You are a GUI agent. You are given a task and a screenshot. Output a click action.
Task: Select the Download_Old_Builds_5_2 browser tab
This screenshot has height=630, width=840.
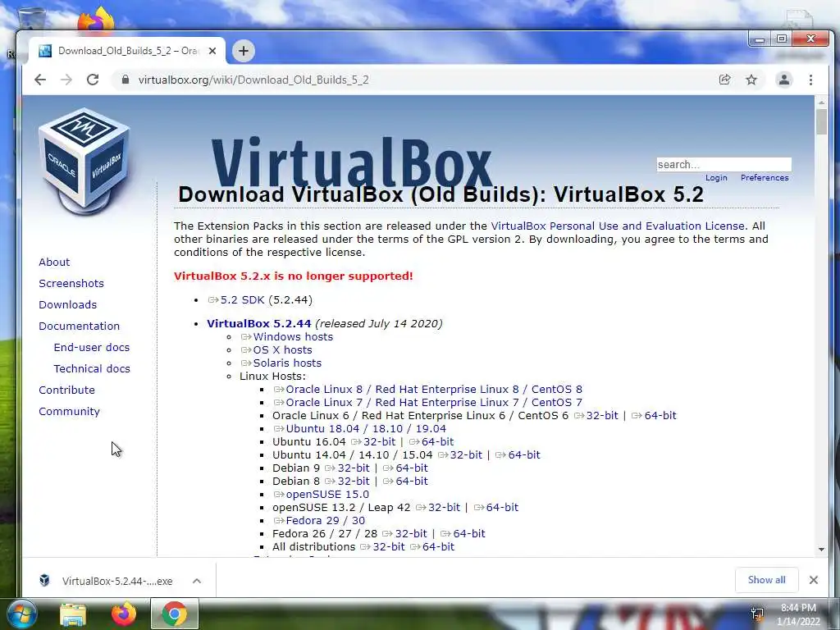point(129,51)
